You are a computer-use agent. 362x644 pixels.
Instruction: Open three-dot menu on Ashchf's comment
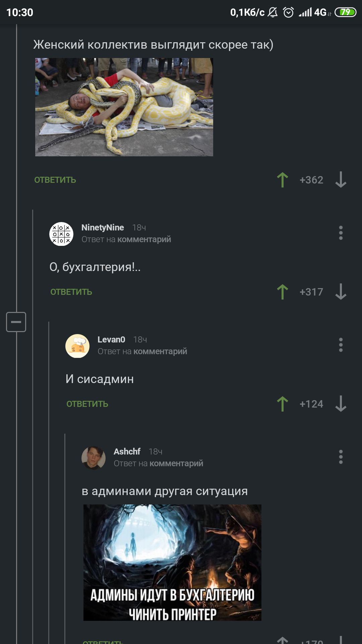pyautogui.click(x=341, y=457)
